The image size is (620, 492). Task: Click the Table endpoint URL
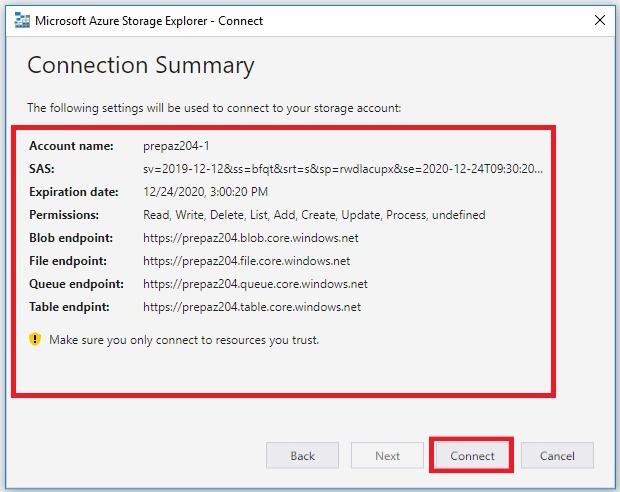click(252, 307)
